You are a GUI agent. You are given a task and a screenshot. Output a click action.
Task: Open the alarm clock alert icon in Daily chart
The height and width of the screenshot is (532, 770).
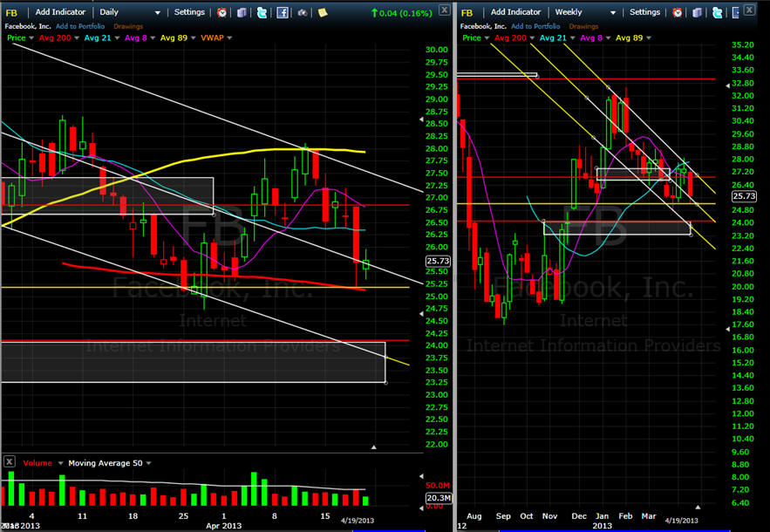[x=222, y=13]
